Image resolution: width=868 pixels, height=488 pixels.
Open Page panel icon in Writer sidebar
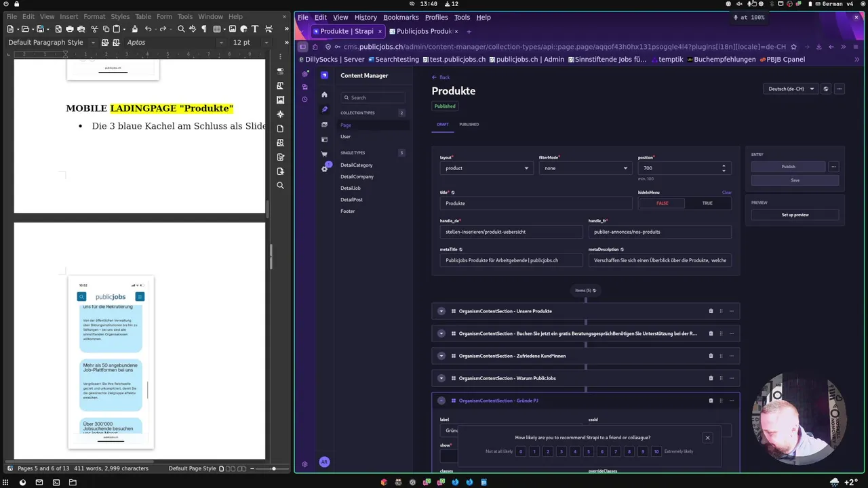280,128
